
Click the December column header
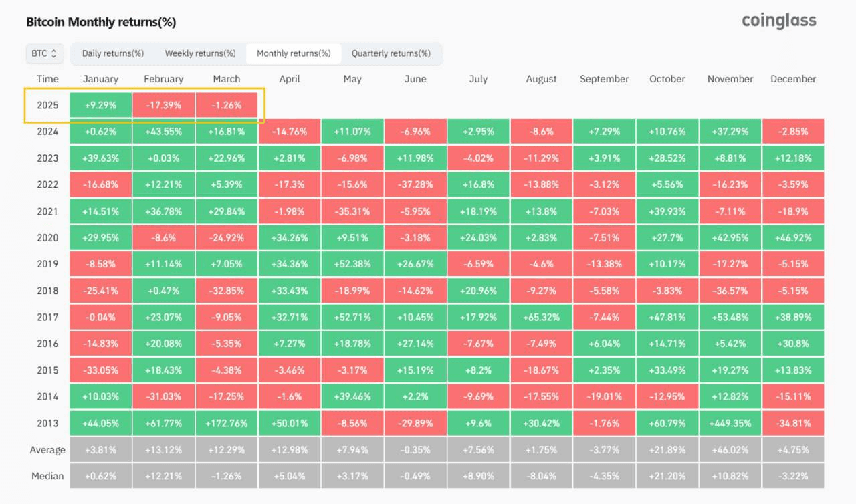click(x=793, y=79)
